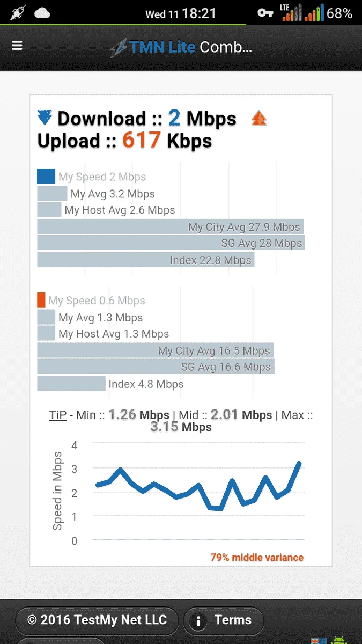Tap the orange My Speed 0.6 Mbps swatch
This screenshot has width=362, height=644.
[x=41, y=301]
